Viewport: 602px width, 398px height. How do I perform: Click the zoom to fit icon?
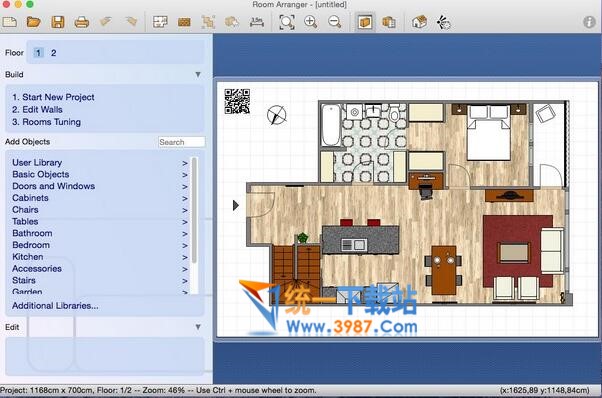(x=287, y=22)
